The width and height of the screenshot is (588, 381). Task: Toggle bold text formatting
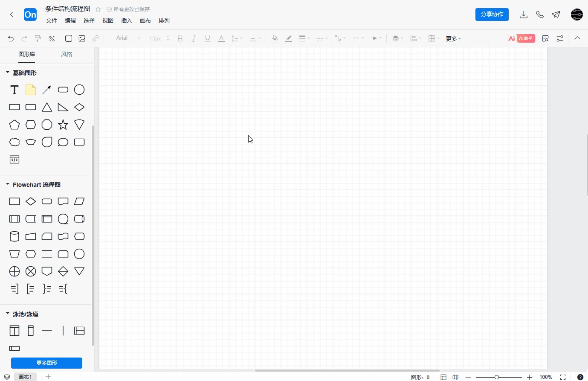coord(180,38)
